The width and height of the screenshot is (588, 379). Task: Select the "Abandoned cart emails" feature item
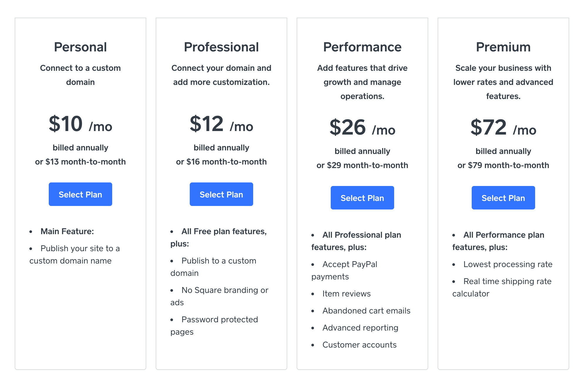coord(366,311)
